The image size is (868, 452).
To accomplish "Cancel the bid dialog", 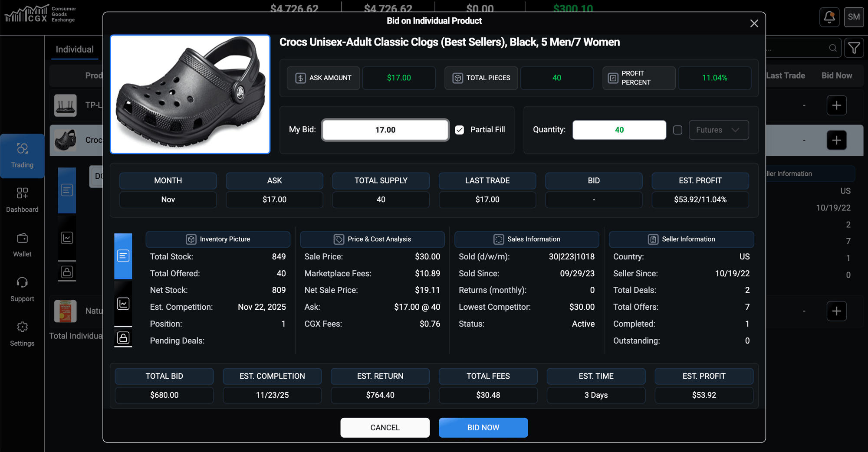I will (x=385, y=427).
